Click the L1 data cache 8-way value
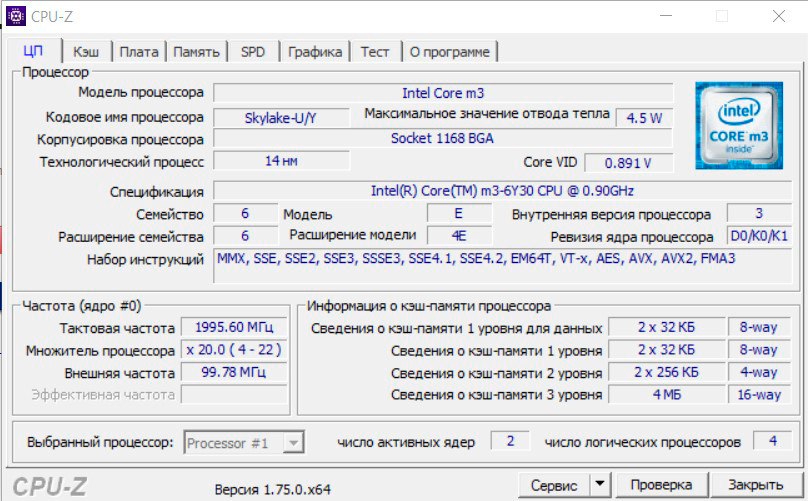 point(759,327)
